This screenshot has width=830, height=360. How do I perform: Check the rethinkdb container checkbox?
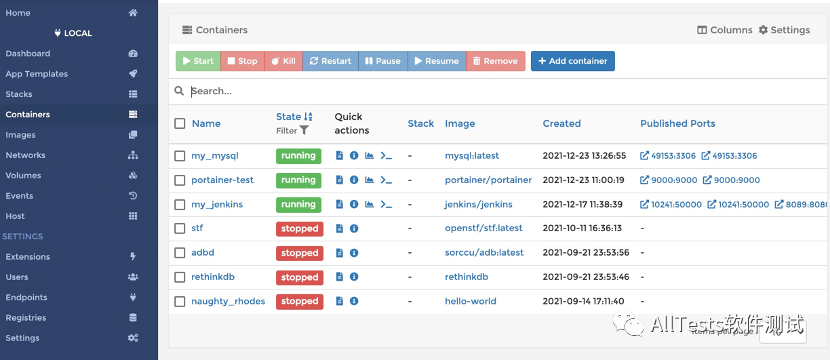click(180, 277)
